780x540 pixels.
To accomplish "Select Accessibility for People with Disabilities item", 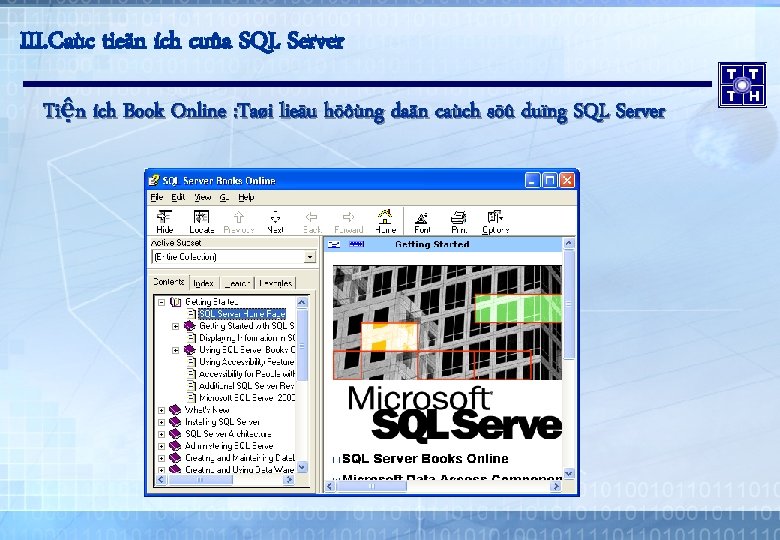I will tap(247, 373).
